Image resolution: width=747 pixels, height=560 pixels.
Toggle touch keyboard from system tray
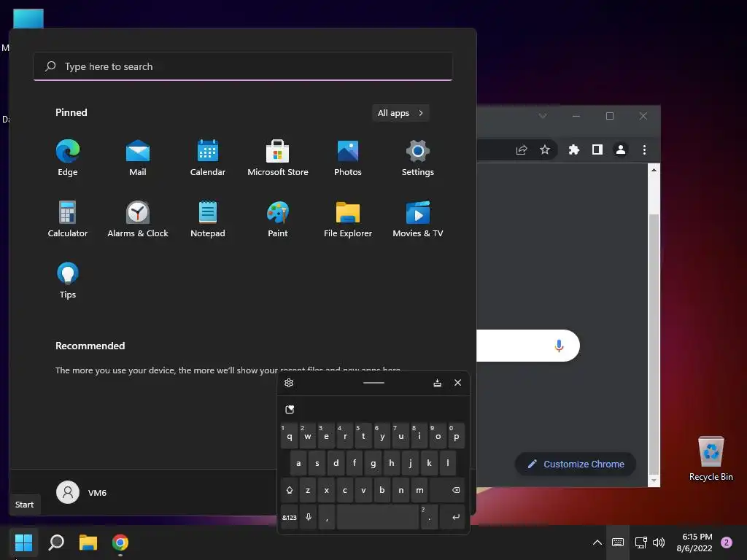point(618,542)
